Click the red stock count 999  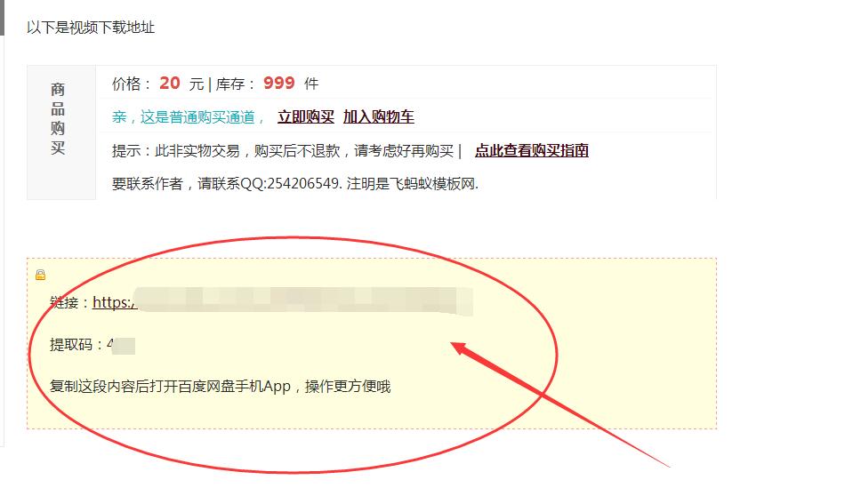tap(279, 84)
